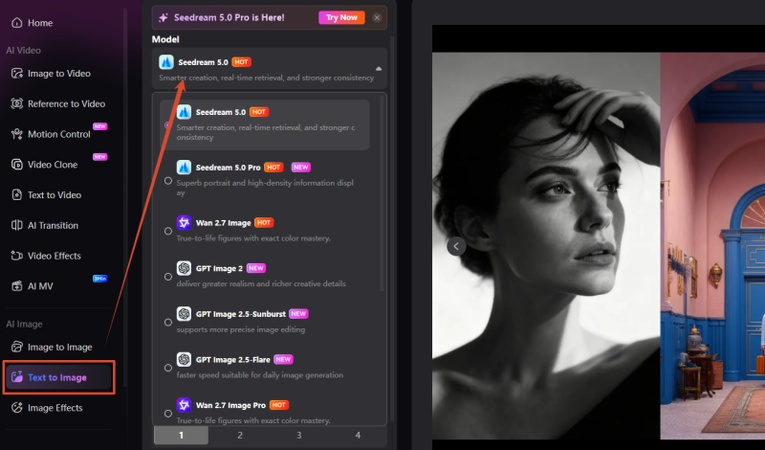765x450 pixels.
Task: Open the Motion Control menu item
Action: (59, 134)
